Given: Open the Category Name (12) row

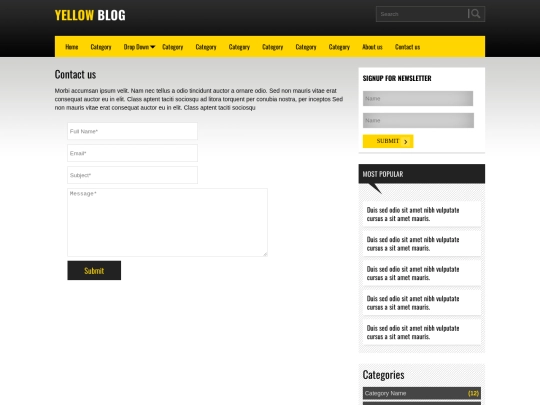Looking at the screenshot, I should point(422,393).
